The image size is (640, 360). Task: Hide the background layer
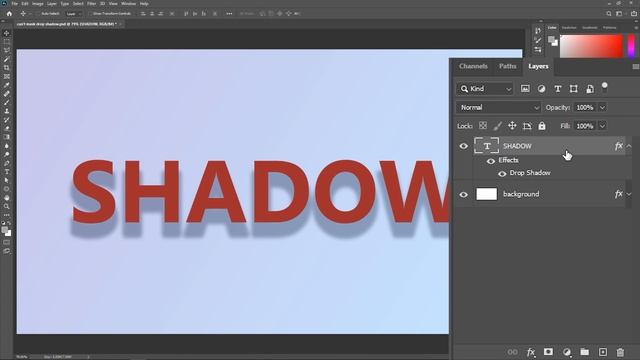[464, 195]
